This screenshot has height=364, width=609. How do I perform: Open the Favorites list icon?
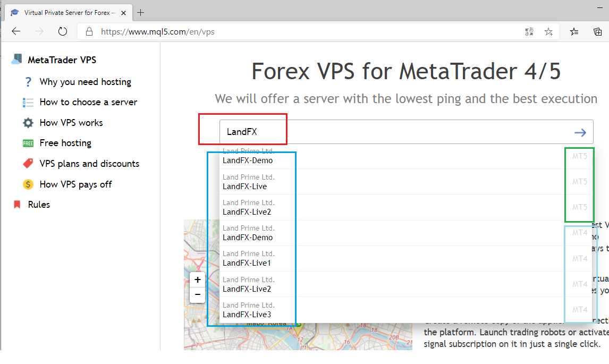(x=574, y=32)
